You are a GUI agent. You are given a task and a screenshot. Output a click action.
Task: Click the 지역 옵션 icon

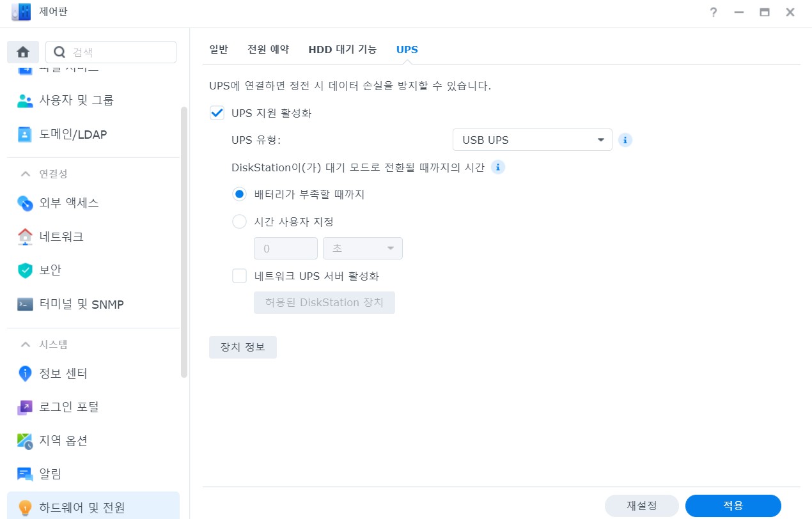(x=25, y=440)
